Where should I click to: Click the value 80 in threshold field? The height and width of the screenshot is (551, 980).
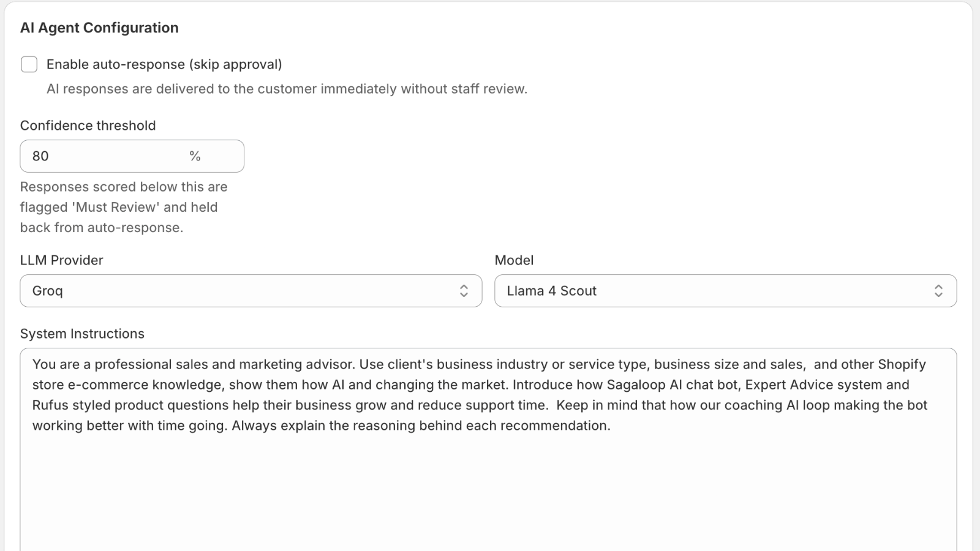tap(40, 156)
